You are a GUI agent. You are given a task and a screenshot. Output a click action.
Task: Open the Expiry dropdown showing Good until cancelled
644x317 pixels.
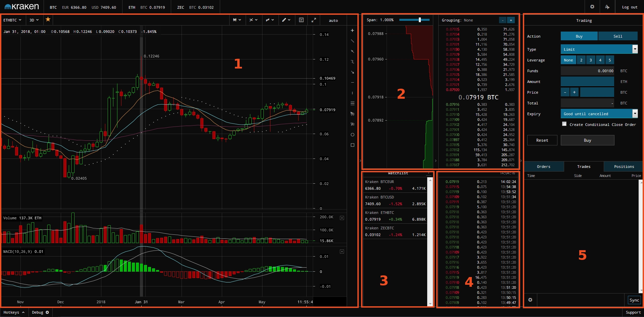click(599, 114)
